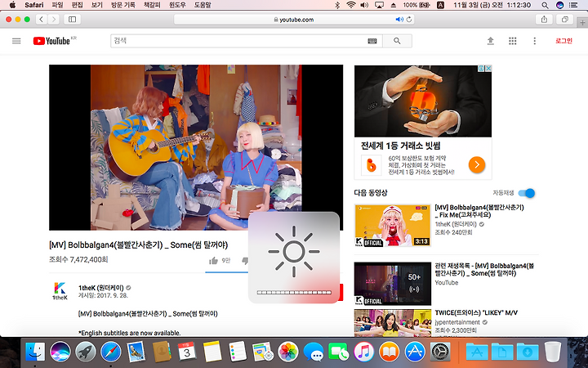The width and height of the screenshot is (588, 368).
Task: Like the video with thumbs up
Action: (x=214, y=261)
